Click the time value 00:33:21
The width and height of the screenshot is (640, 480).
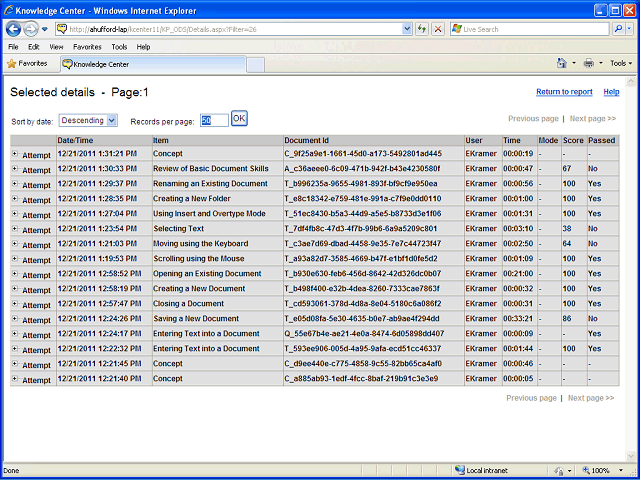518,319
